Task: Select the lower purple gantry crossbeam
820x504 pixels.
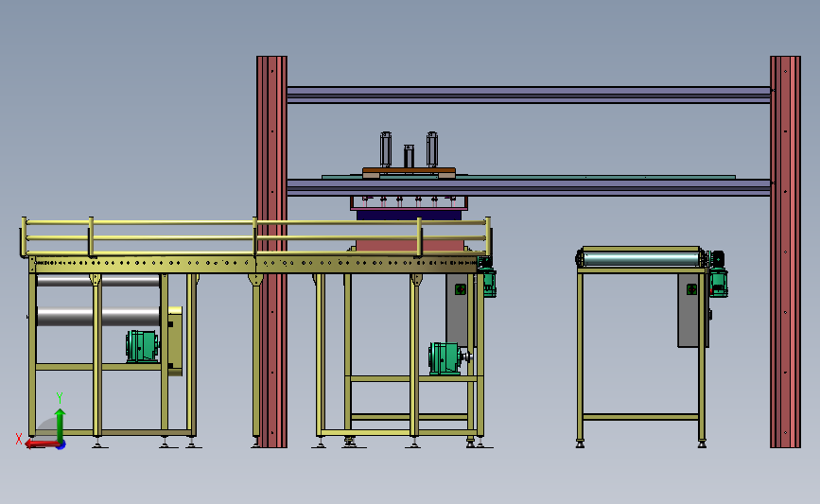Action: (528, 187)
